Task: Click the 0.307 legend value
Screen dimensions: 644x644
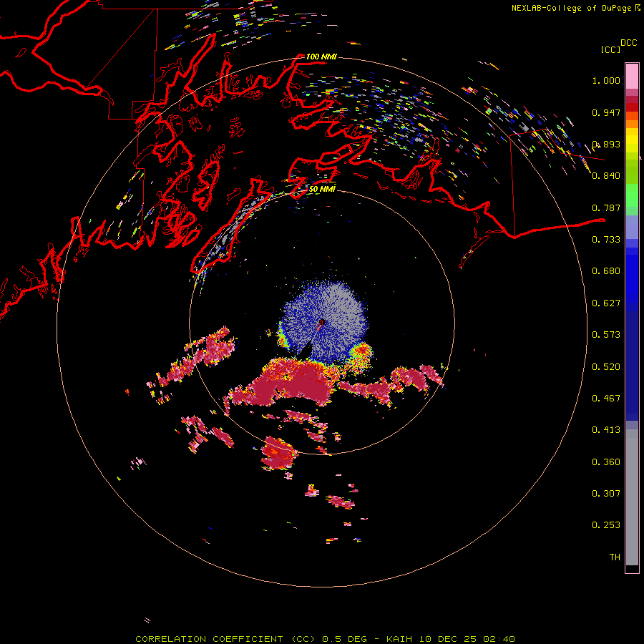Action: (x=606, y=494)
